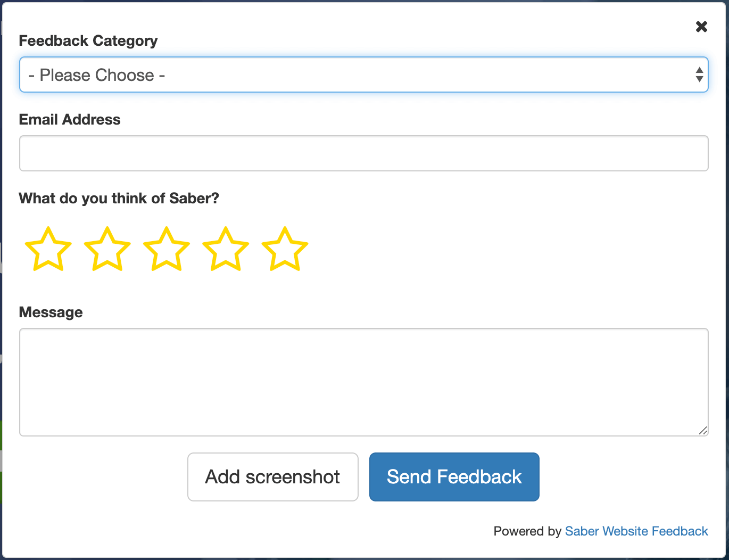Submit with the Send Feedback button

454,477
